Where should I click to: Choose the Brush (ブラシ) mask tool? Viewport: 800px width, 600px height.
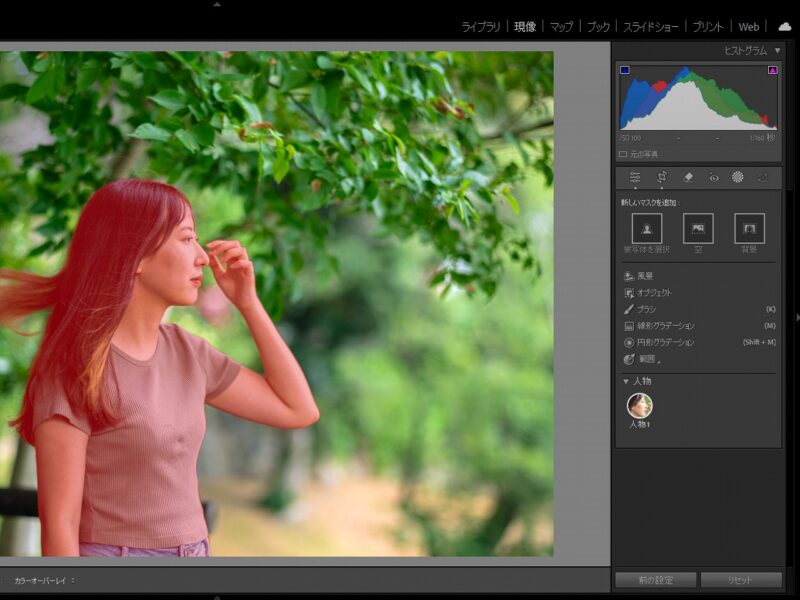(x=646, y=309)
